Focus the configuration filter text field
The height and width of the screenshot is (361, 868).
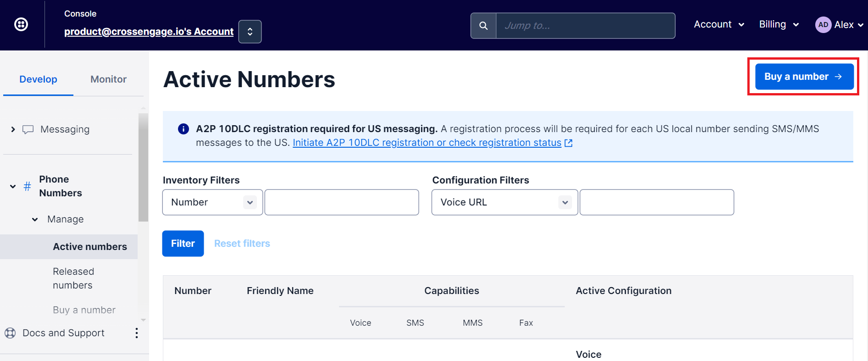click(x=657, y=202)
